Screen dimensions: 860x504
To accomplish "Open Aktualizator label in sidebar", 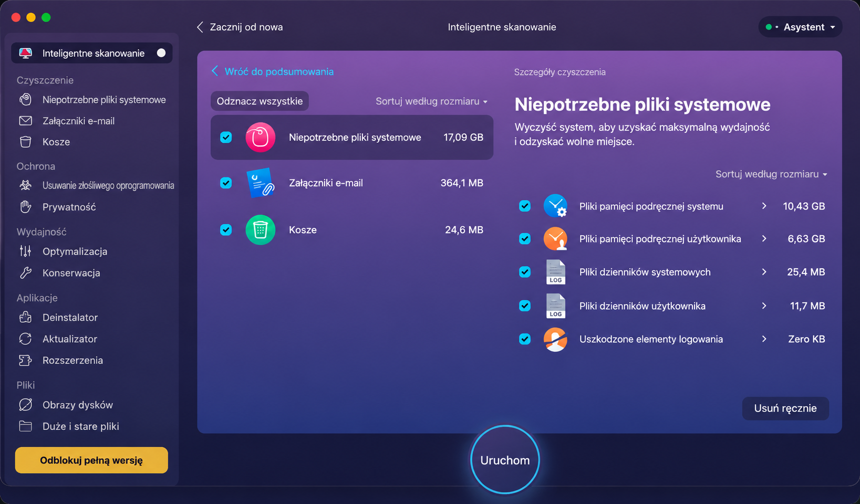I will (x=70, y=339).
